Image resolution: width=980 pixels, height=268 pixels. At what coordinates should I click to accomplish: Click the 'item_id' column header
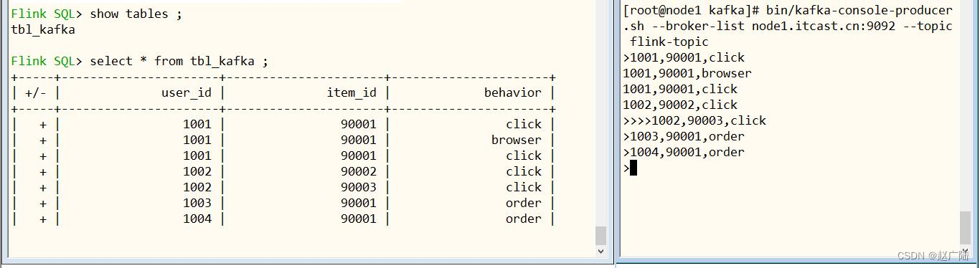point(352,92)
